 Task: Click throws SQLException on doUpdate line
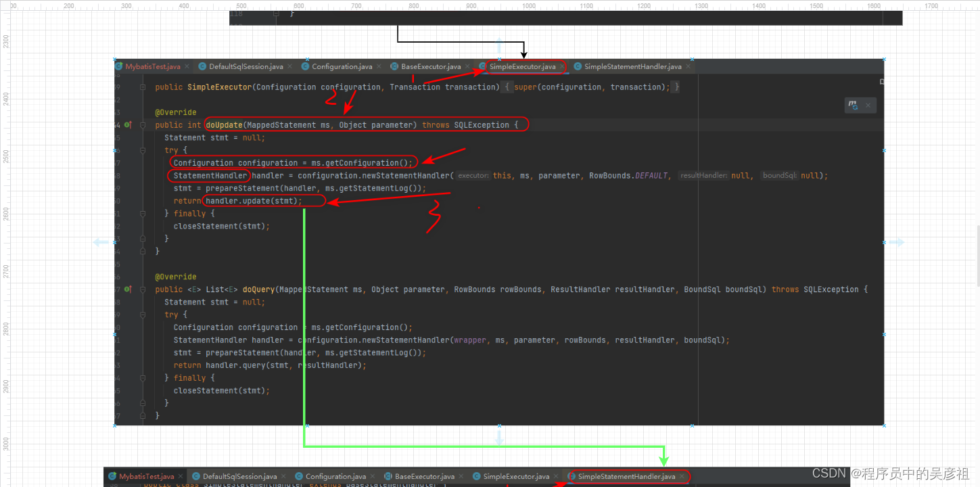(x=465, y=124)
